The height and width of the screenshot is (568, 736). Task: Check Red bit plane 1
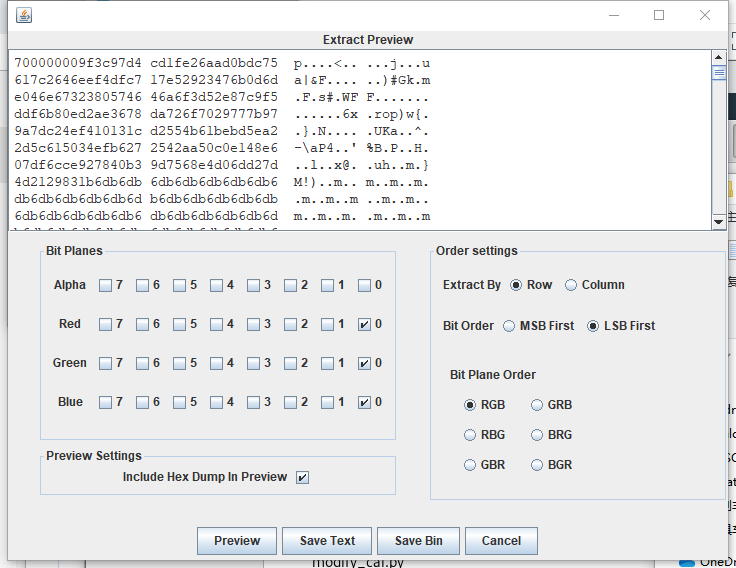[327, 324]
